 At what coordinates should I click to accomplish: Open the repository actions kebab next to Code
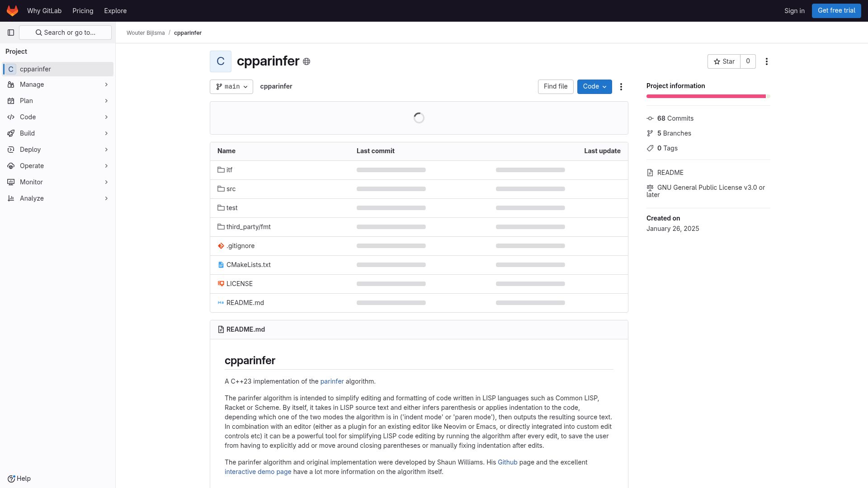pos(621,87)
